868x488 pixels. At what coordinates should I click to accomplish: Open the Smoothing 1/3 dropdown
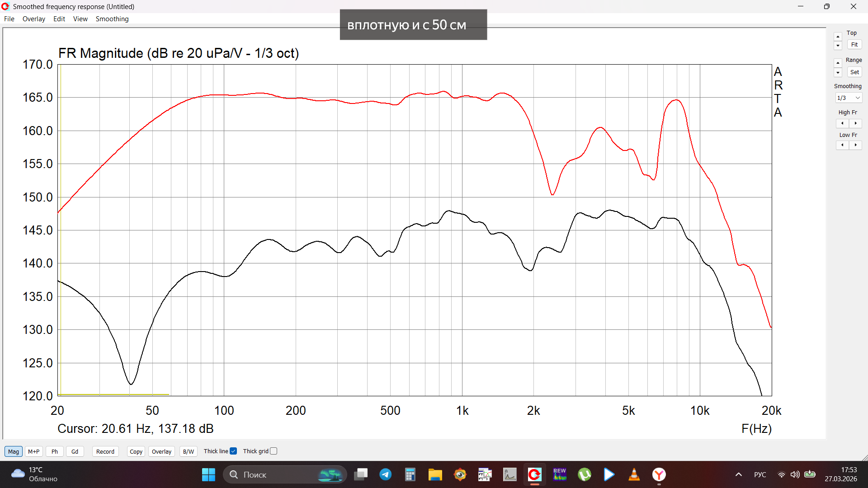click(x=849, y=98)
